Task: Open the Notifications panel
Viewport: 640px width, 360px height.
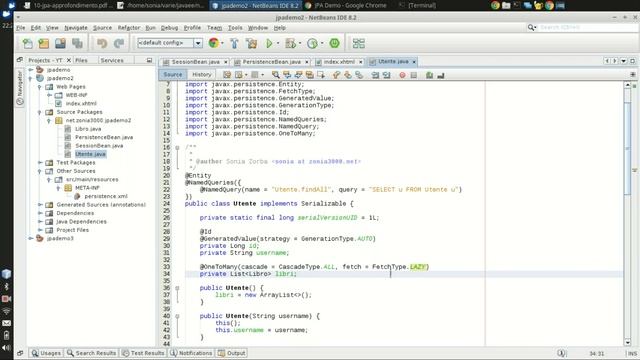Action: [x=191, y=353]
